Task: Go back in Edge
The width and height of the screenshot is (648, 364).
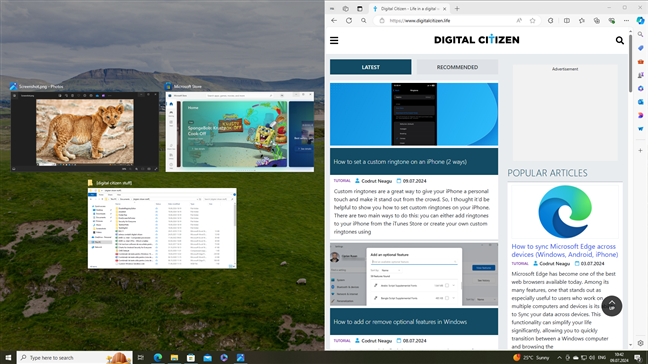Action: tap(334, 21)
